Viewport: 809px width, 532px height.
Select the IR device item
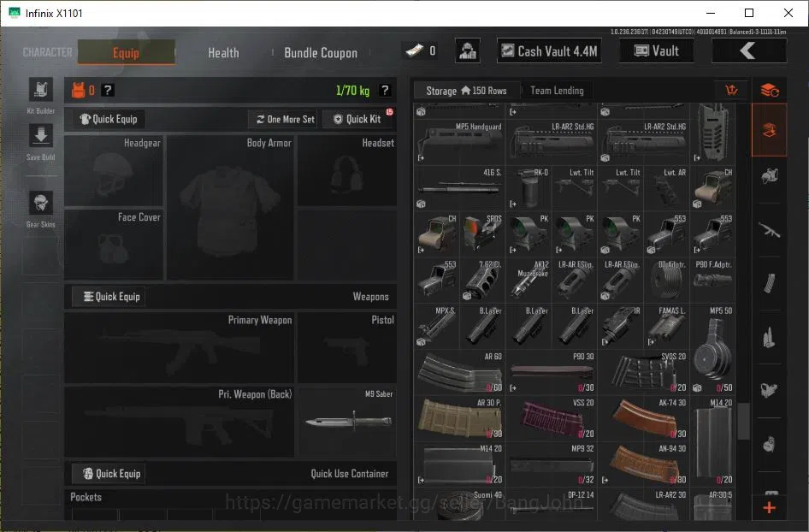621,326
